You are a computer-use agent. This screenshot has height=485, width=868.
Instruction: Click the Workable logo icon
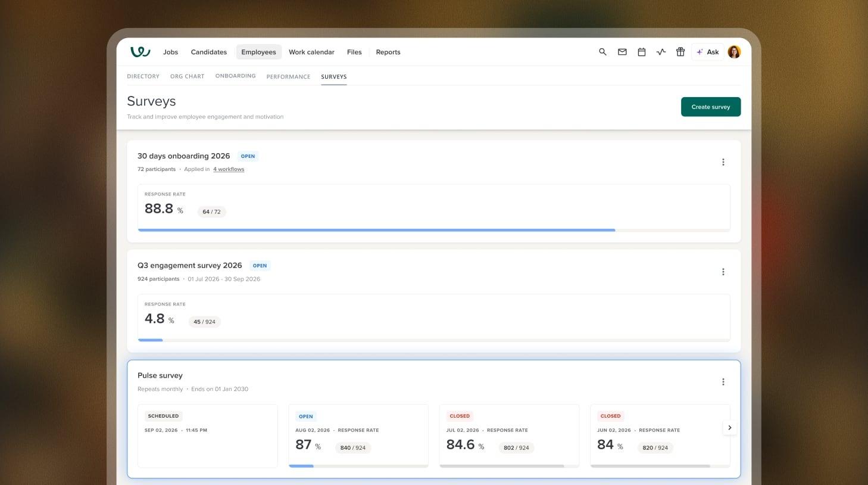click(140, 52)
